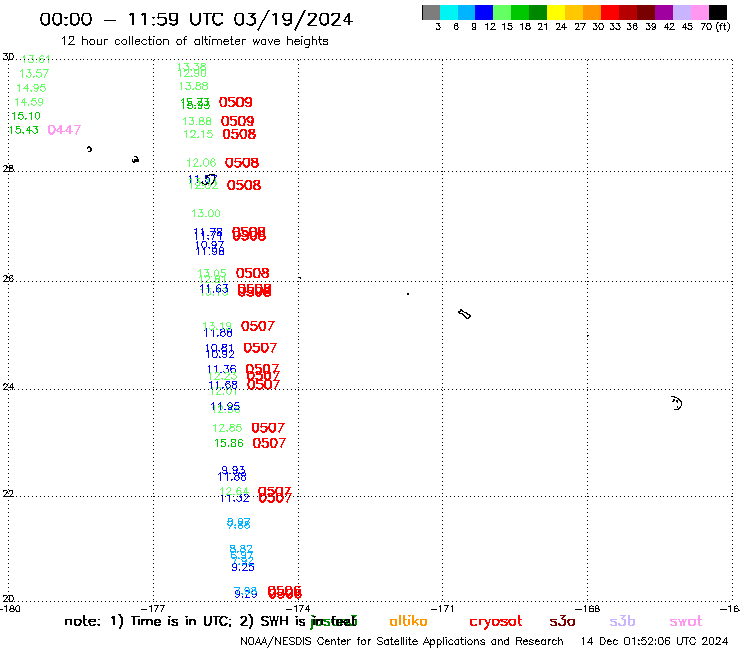Select the '12.06' wave height reading
Image resolution: width=740 pixels, height=650 pixels.
coord(201,163)
